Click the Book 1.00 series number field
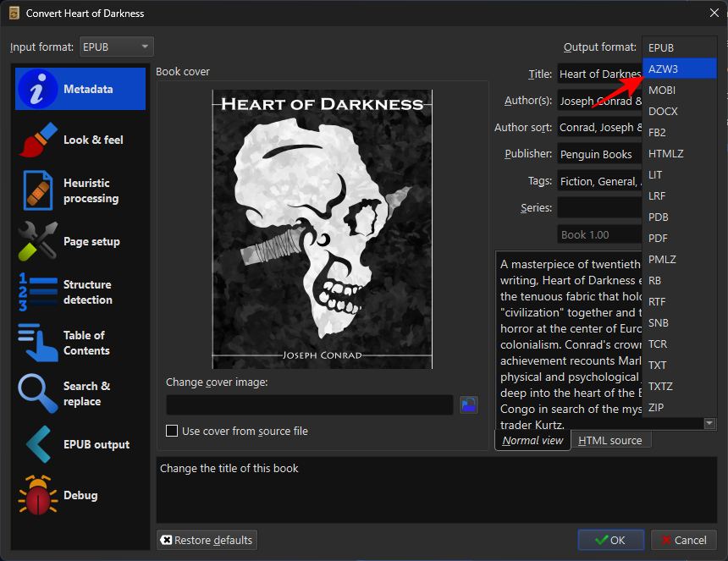The image size is (728, 561). pyautogui.click(x=600, y=234)
